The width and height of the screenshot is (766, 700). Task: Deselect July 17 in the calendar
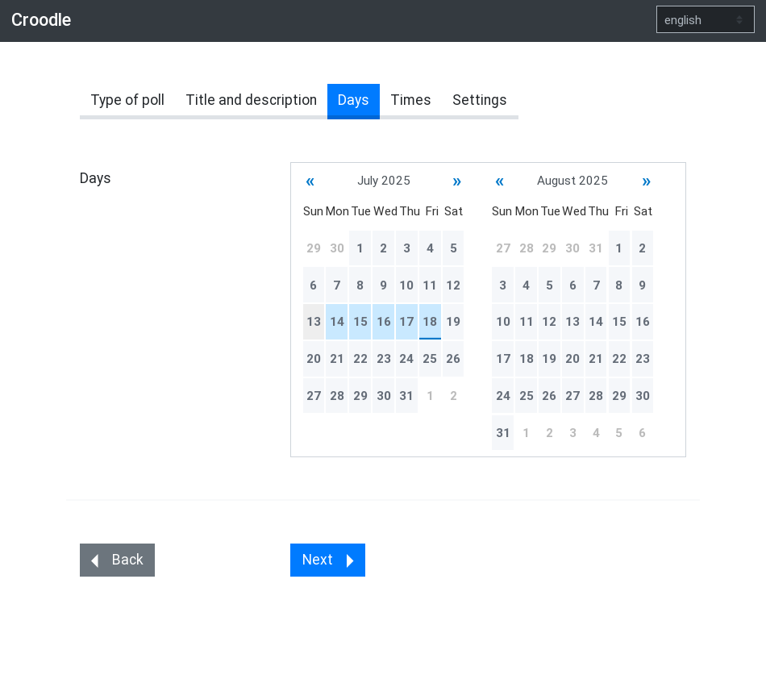pos(406,322)
